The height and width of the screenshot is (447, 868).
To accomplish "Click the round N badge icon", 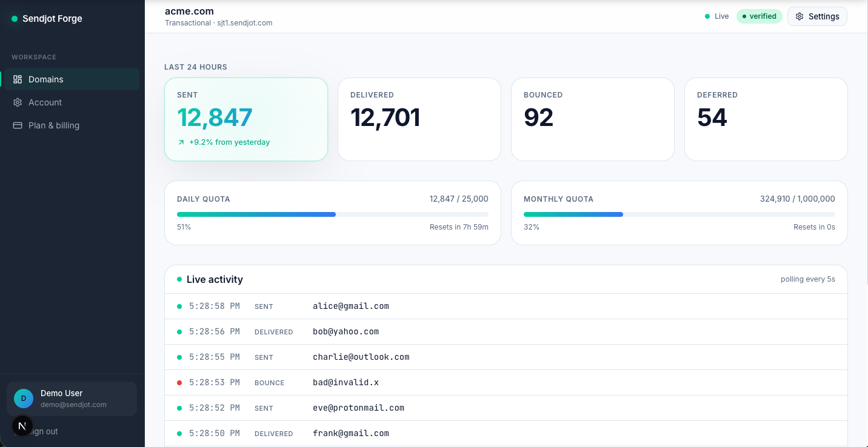I will 22,426.
